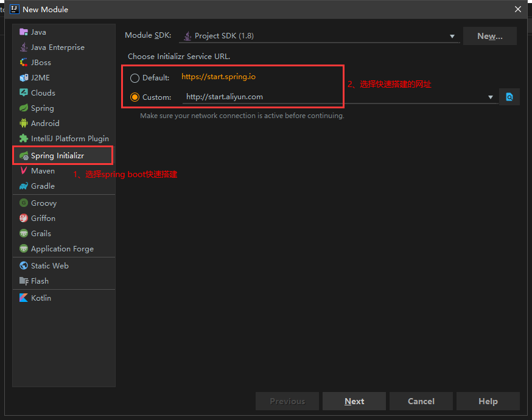Image resolution: width=532 pixels, height=420 pixels.
Task: Click the Spring leaf icon
Action: coord(23,108)
